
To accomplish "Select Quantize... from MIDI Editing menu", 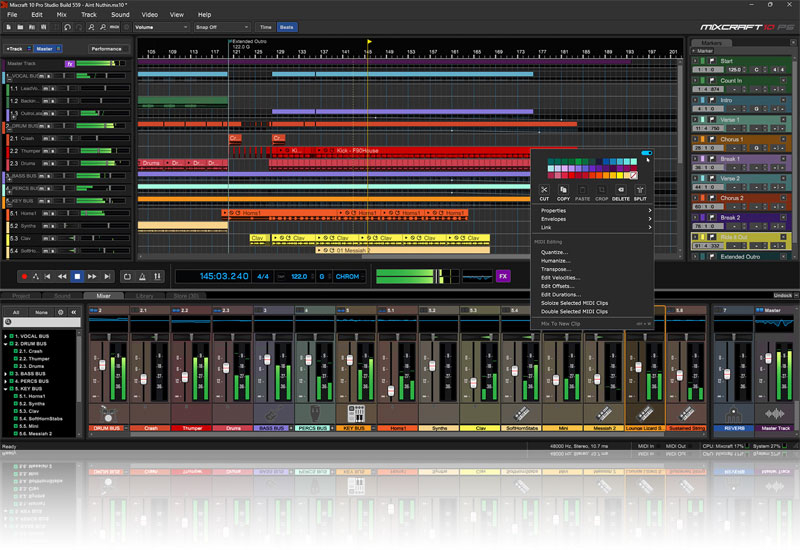I will click(554, 252).
